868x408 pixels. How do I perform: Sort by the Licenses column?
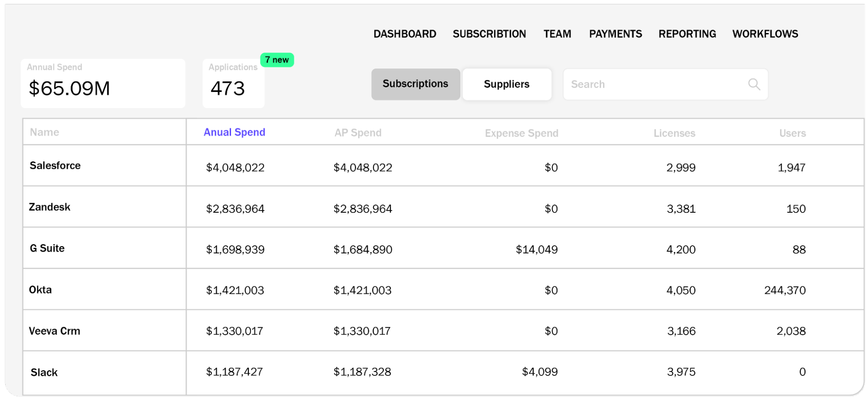coord(673,133)
